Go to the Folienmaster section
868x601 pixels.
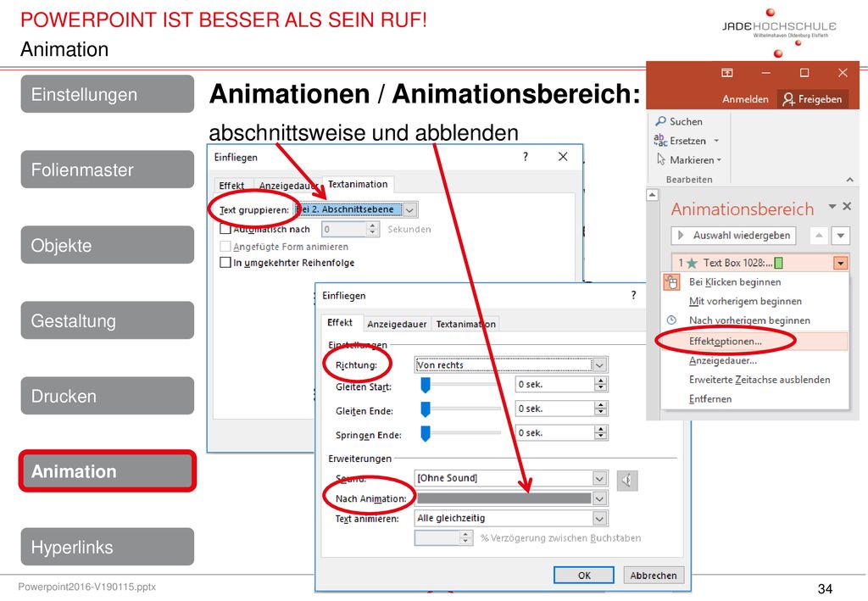(x=108, y=170)
